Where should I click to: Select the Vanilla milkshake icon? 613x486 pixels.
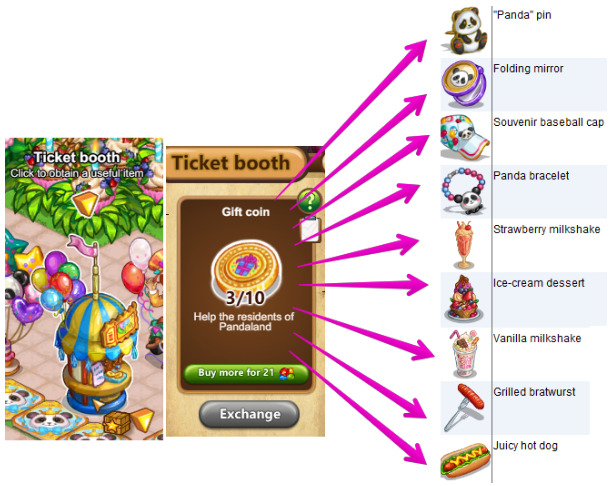pos(464,353)
